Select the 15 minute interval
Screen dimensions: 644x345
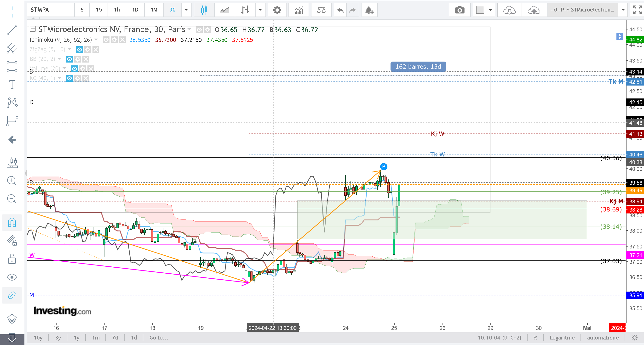point(99,10)
